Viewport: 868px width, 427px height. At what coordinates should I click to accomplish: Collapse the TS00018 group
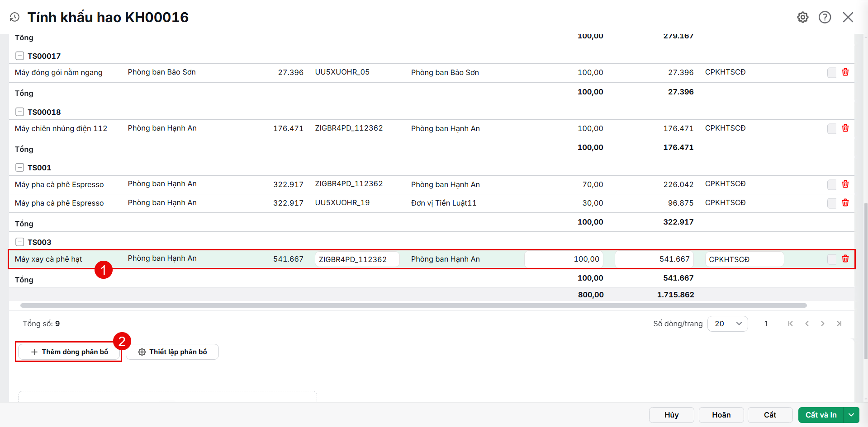click(20, 112)
